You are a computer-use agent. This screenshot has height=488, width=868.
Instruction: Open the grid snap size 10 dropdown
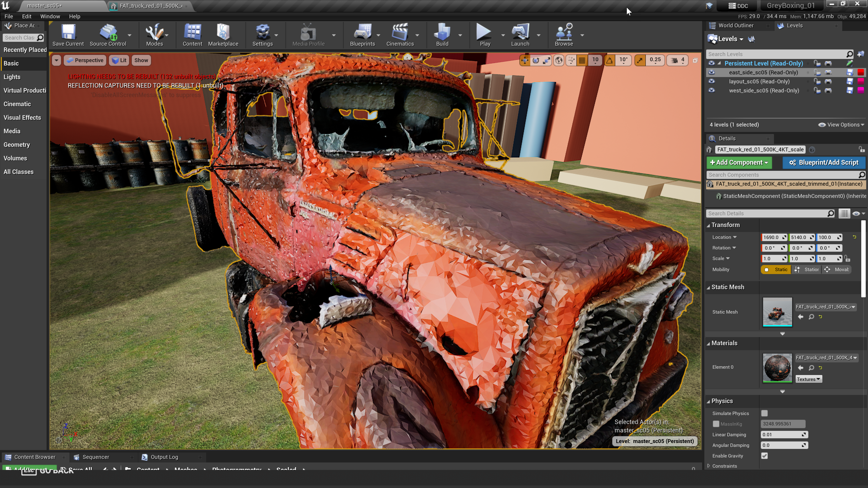pos(595,60)
